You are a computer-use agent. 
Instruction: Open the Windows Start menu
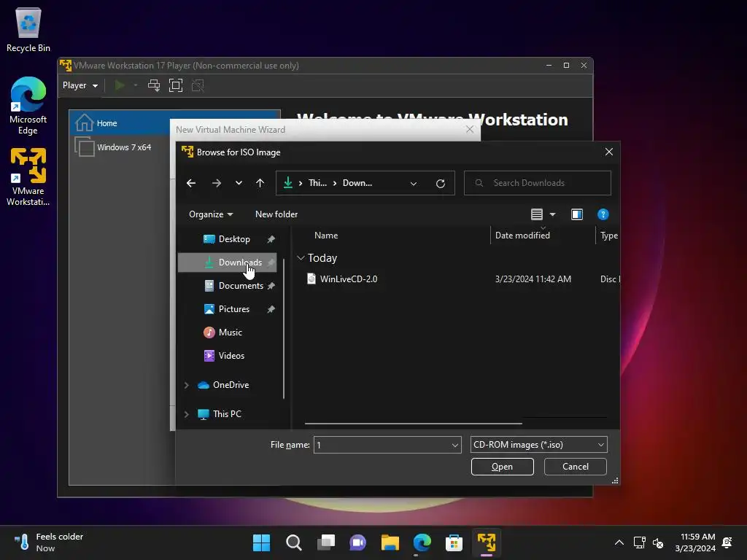click(261, 542)
